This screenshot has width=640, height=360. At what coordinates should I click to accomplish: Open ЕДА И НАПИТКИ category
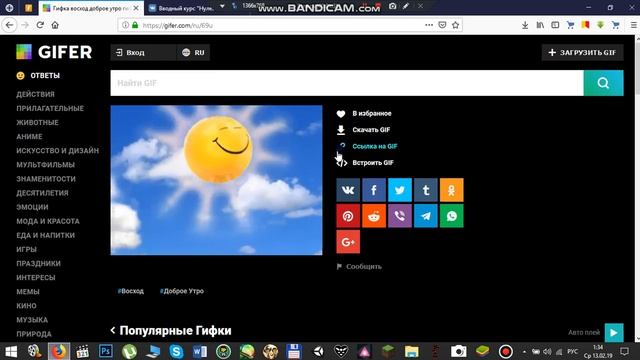point(45,235)
